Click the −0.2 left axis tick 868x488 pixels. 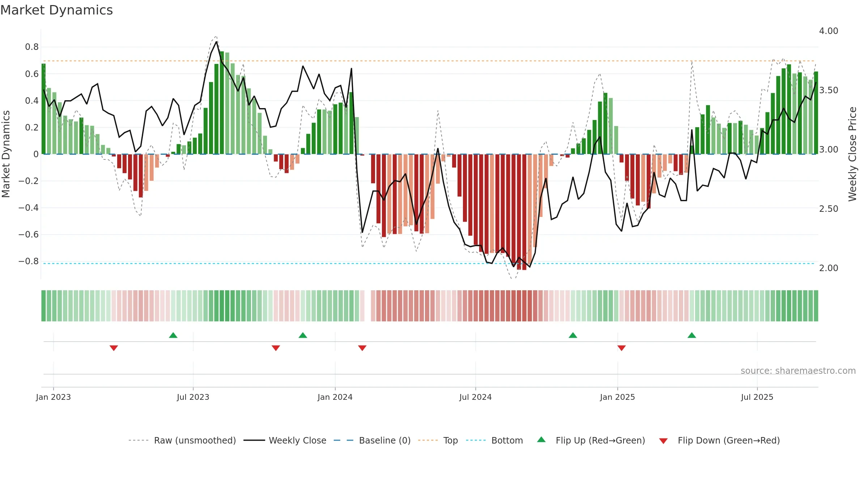[29, 181]
